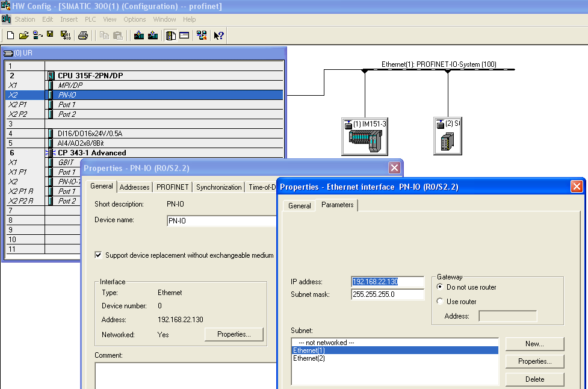Click the 'Ethernet(1): PROFINET-IO-System (100)' label
Image resolution: width=588 pixels, height=389 pixels.
click(x=439, y=64)
